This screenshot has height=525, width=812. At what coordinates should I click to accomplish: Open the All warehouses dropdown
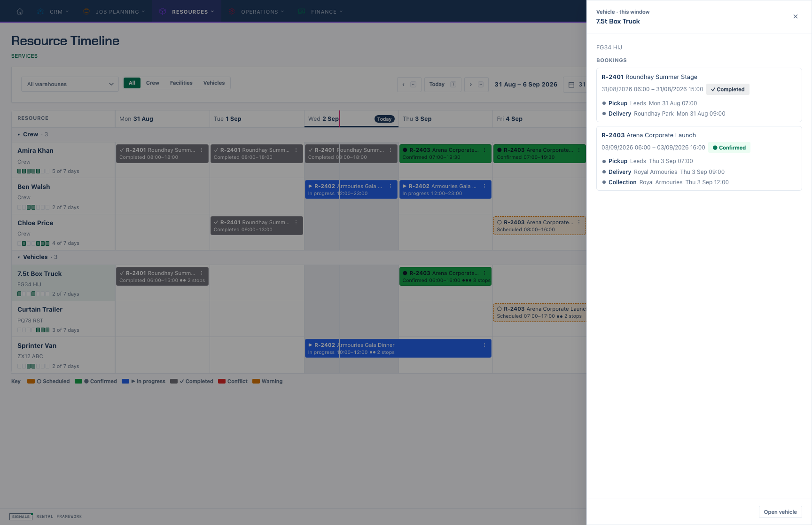click(70, 84)
